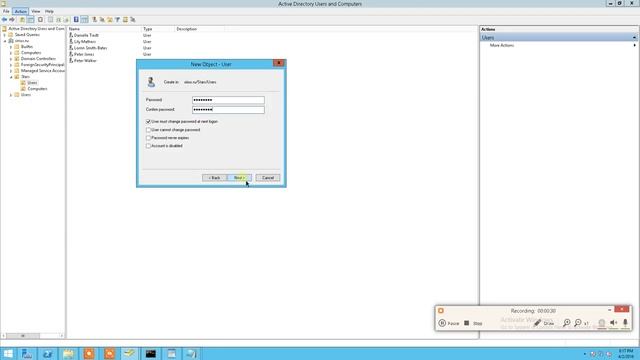Collapse the domain root node in tree

click(x=5, y=41)
